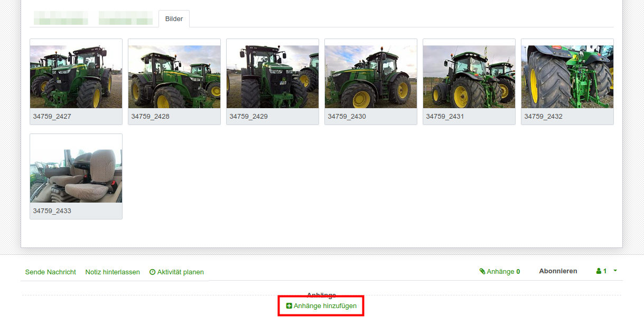The height and width of the screenshot is (325, 644).
Task: Click the Anhänge hinzufügen link text
Action: tap(325, 306)
